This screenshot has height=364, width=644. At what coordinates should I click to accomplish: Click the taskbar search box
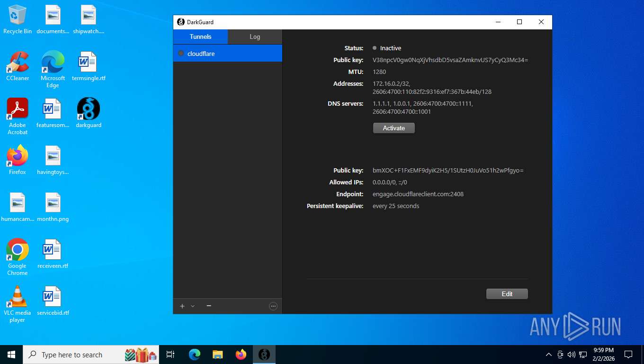[x=91, y=355]
